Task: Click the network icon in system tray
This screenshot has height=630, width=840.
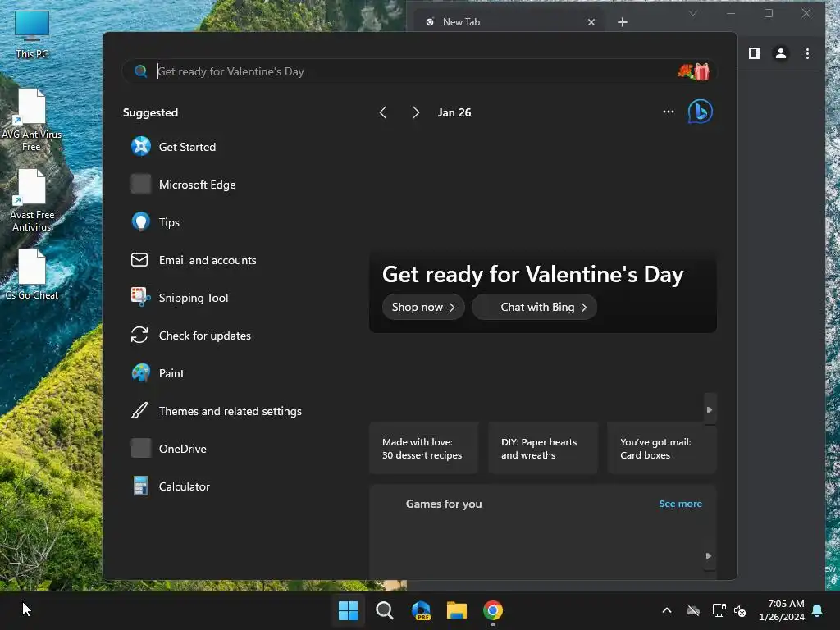Action: pyautogui.click(x=719, y=610)
